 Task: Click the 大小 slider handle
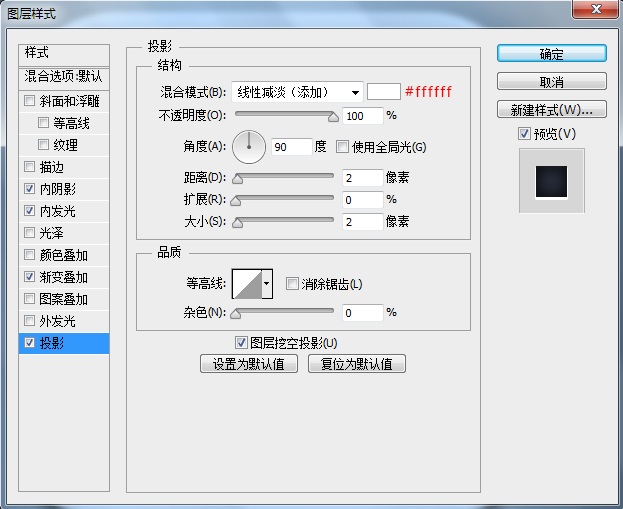237,223
